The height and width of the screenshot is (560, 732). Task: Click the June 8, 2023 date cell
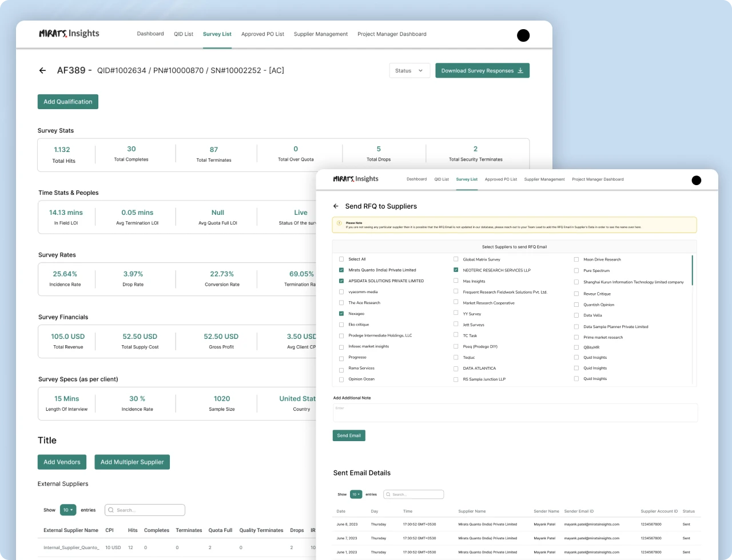pos(347,524)
